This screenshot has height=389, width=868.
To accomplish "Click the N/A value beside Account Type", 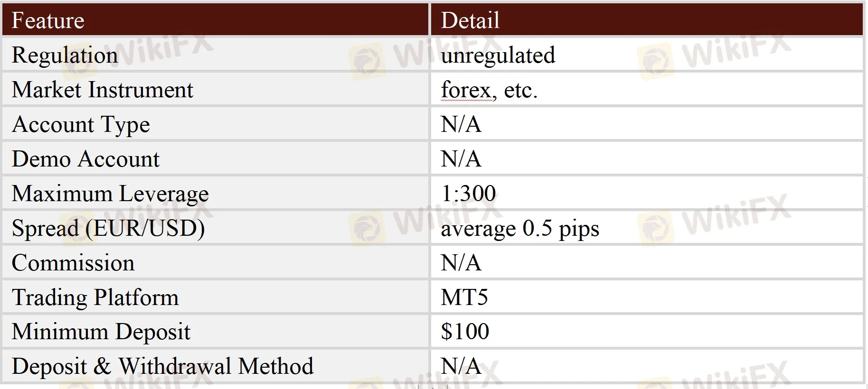I will 461,124.
